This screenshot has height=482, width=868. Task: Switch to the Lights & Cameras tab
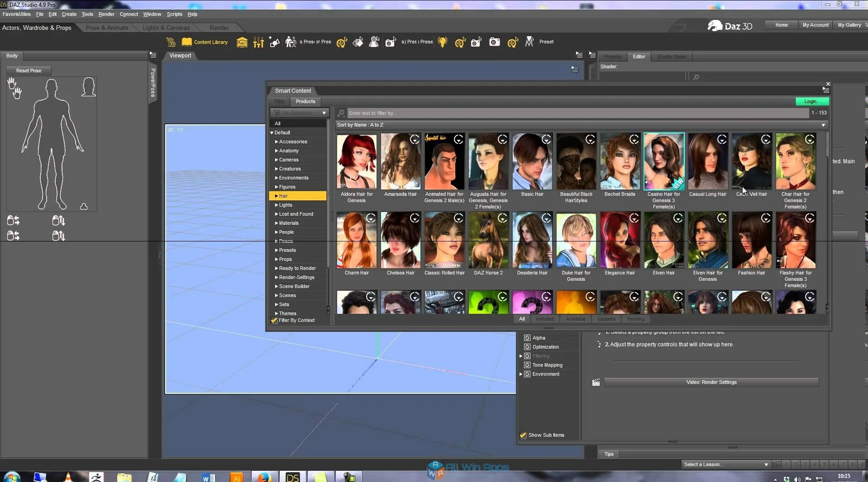166,28
